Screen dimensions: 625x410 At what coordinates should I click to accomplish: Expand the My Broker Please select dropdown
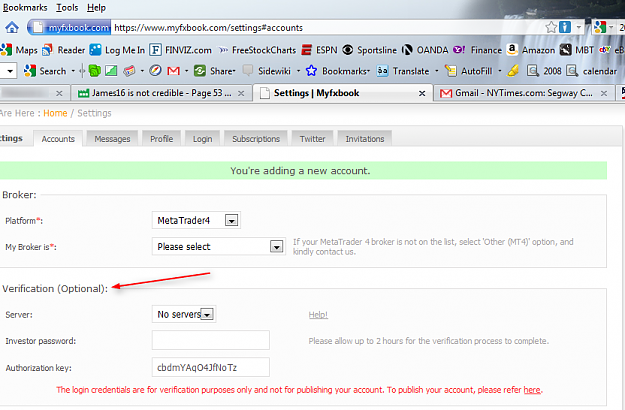218,247
